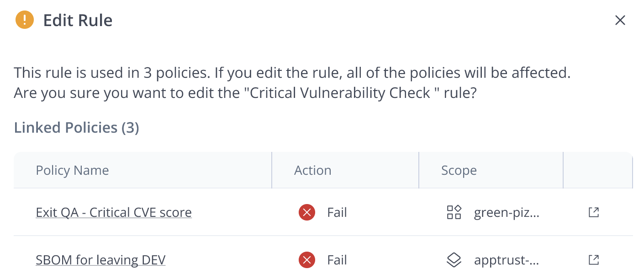Image resolution: width=644 pixels, height=280 pixels.
Task: Sort by the Scope column header
Action: point(459,170)
